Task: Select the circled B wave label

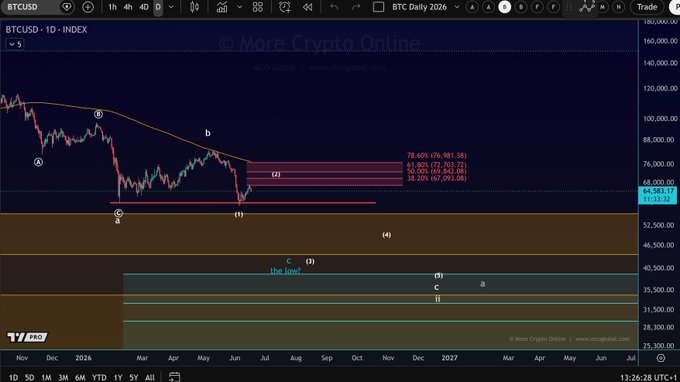Action: tap(98, 114)
